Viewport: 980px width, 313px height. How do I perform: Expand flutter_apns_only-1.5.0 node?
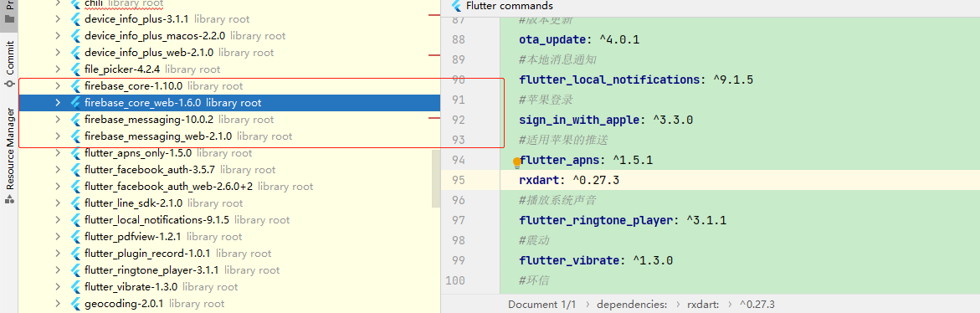[x=58, y=153]
